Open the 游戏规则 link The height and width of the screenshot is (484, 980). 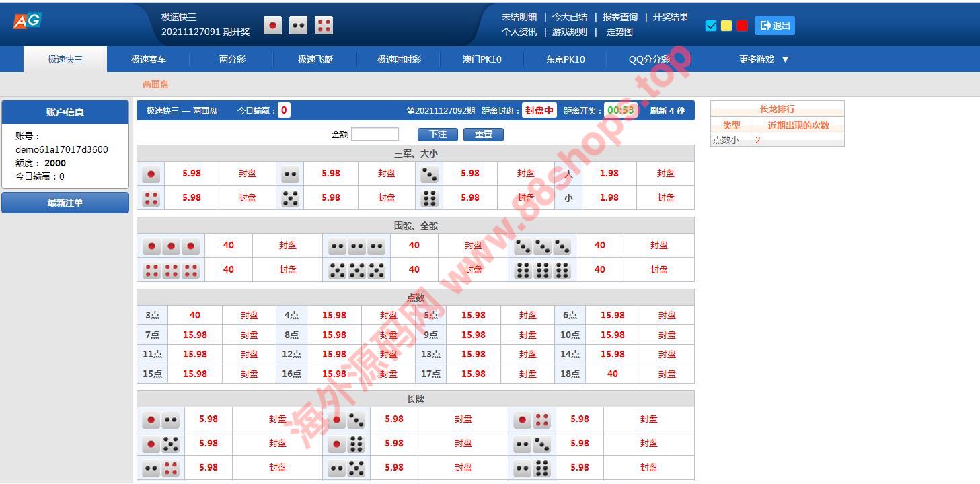[x=569, y=32]
